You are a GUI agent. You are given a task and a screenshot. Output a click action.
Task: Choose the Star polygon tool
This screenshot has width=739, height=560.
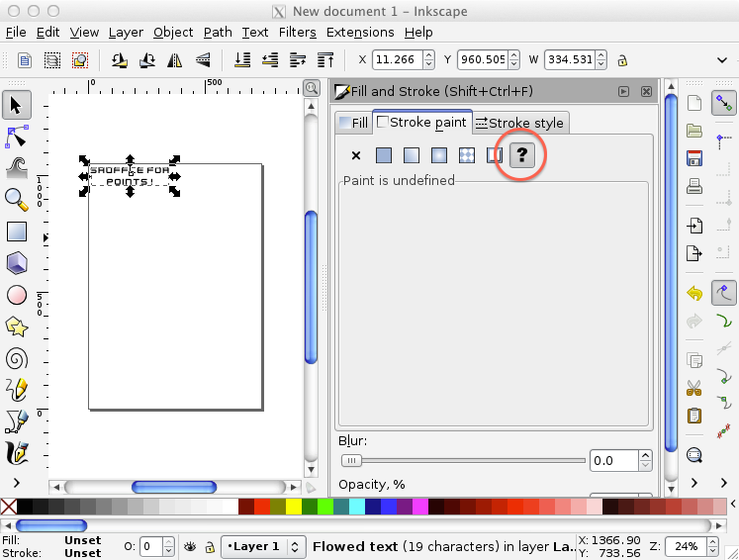coord(16,326)
